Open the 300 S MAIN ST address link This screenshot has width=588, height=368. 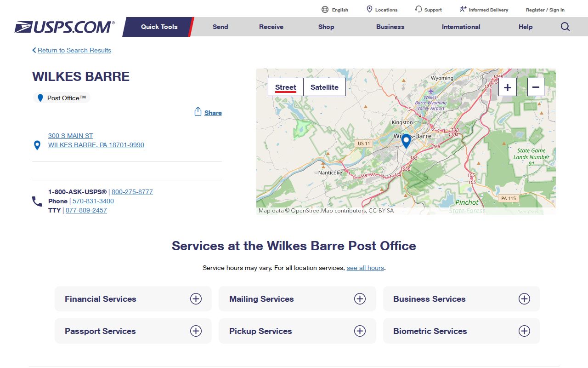[96, 140]
